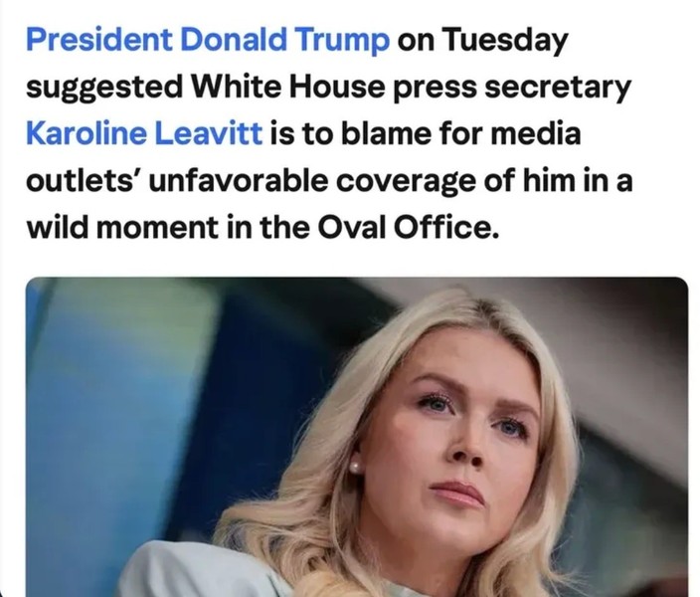Click the surname "Leavitt" in blue link
The height and width of the screenshot is (597, 700).
point(208,133)
